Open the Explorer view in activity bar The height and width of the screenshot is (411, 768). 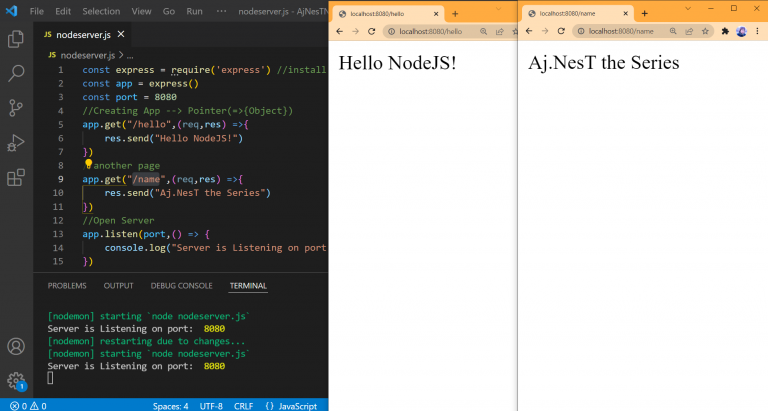click(x=16, y=39)
